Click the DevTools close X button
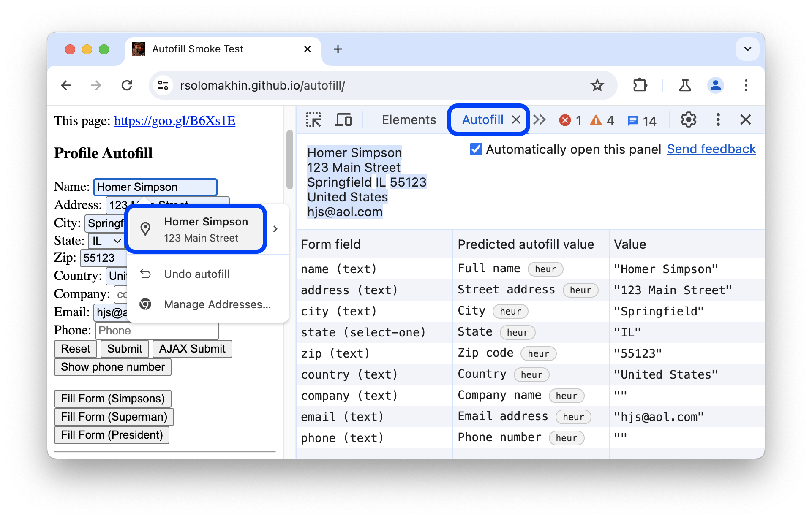Screen dimensions: 812x521 [x=746, y=119]
